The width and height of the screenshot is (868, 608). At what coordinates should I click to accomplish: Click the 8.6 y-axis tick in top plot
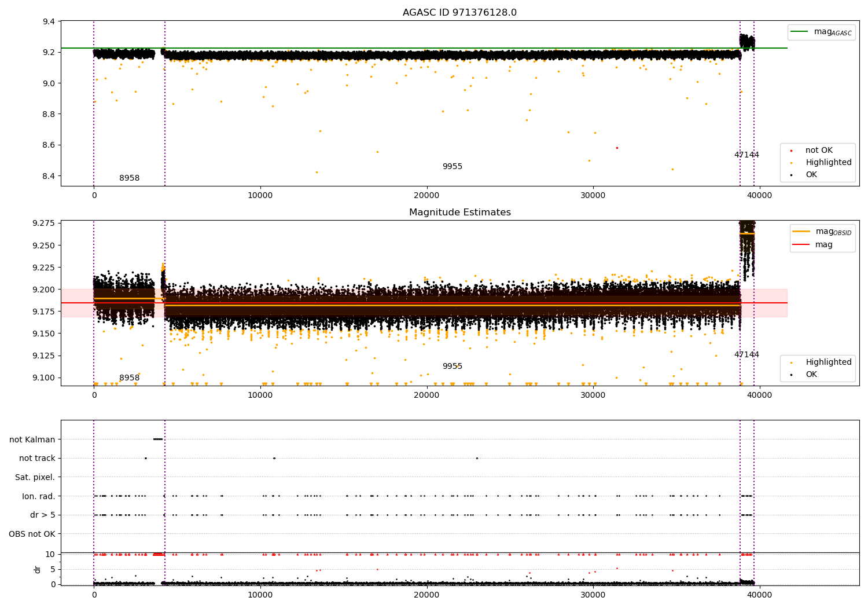[49, 145]
